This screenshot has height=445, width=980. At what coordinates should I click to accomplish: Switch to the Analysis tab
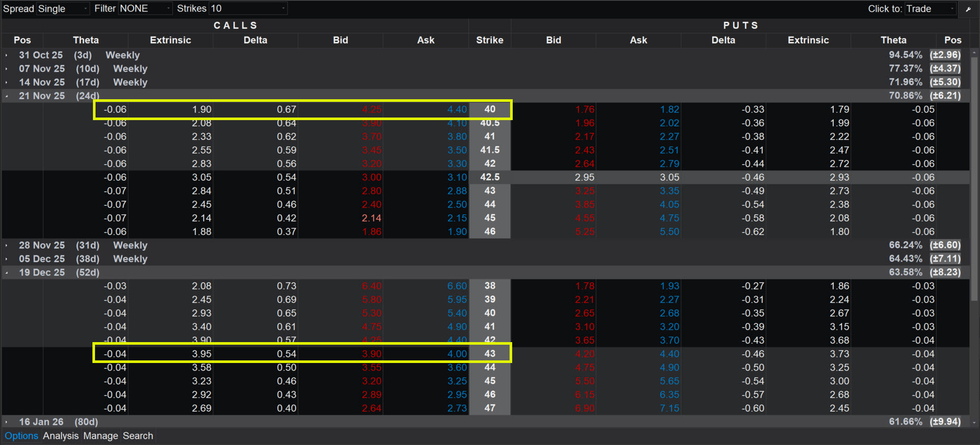click(x=61, y=436)
